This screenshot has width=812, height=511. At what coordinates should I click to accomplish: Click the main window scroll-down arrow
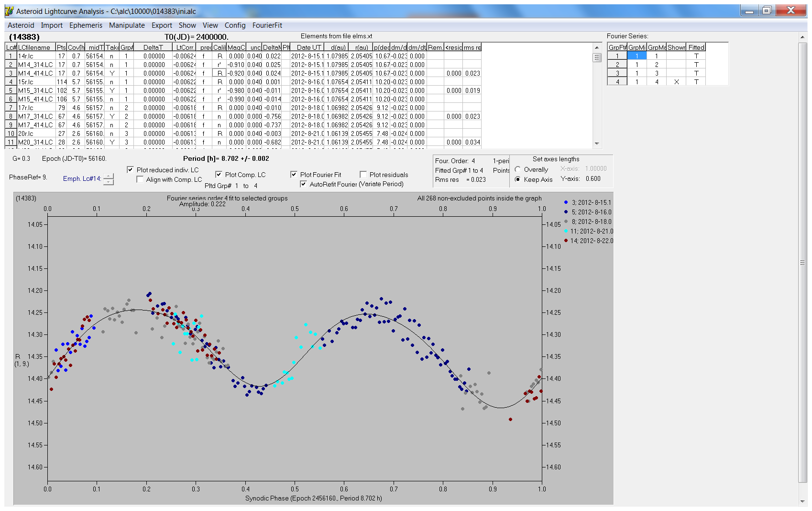tap(802, 501)
